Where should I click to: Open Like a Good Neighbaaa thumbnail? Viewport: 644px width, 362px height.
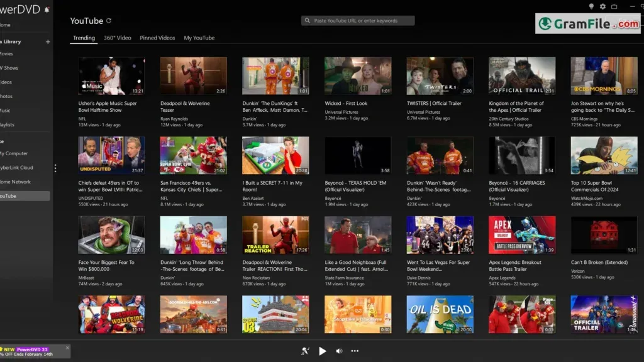tap(358, 235)
